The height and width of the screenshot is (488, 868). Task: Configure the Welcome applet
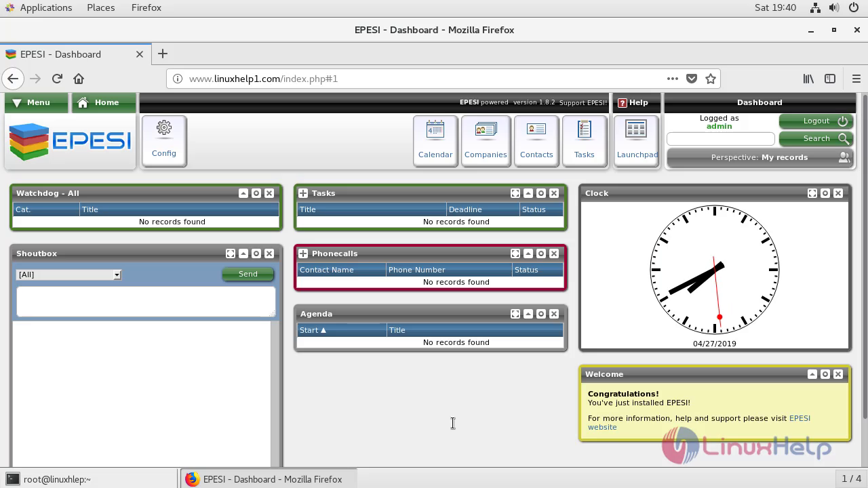click(825, 374)
